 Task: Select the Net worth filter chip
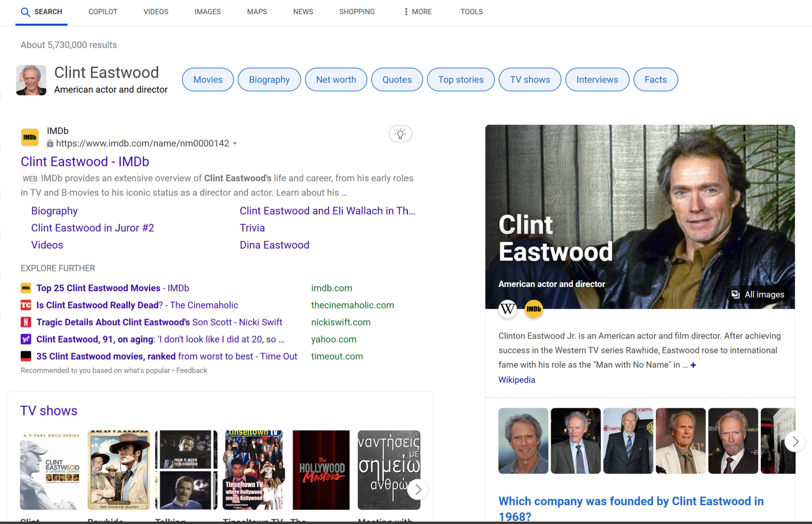335,80
